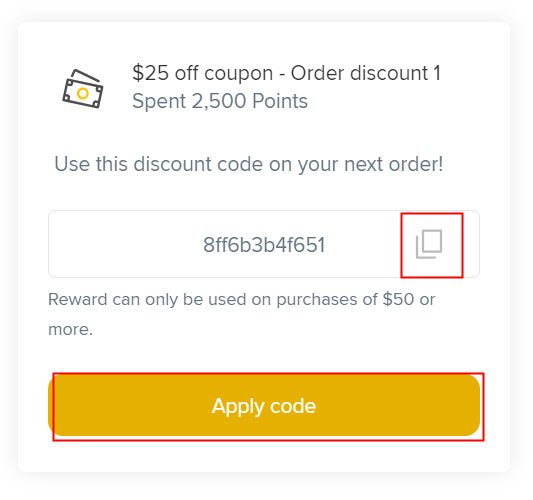This screenshot has height=500, width=533.
Task: Click the word 'Points' in the subtitle
Action: point(280,101)
